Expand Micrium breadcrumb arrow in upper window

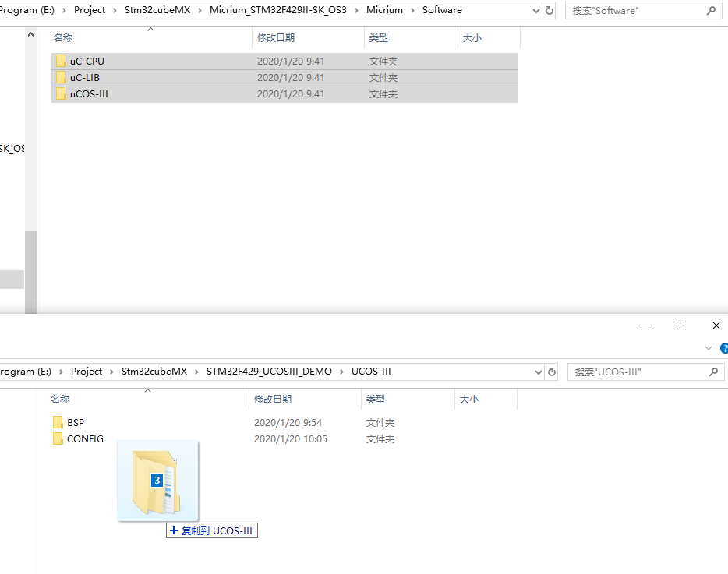412,10
